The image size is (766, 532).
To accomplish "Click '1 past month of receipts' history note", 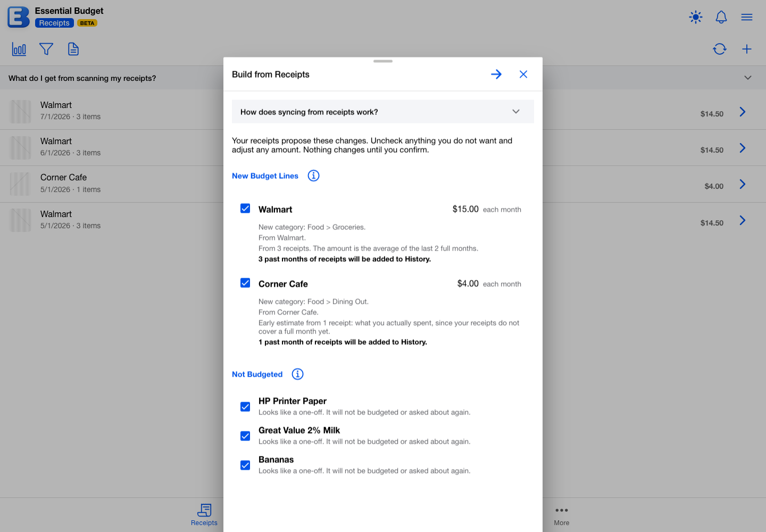I will click(343, 342).
